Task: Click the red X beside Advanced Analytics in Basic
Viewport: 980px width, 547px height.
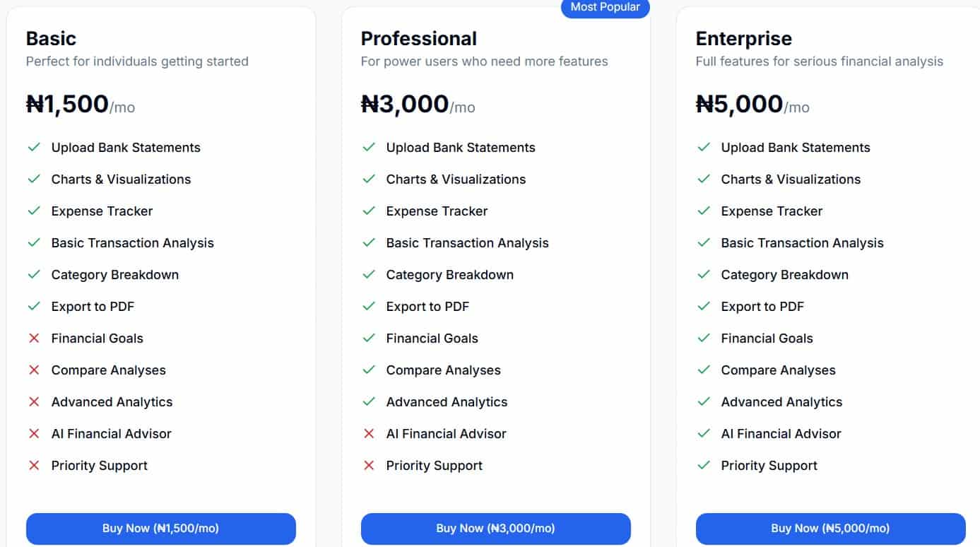Action: pos(34,401)
